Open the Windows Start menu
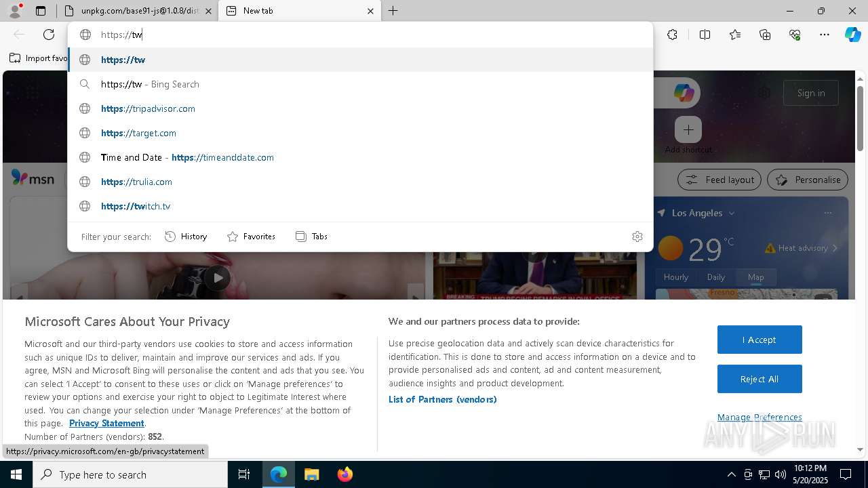Viewport: 868px width, 488px height. pos(16,474)
